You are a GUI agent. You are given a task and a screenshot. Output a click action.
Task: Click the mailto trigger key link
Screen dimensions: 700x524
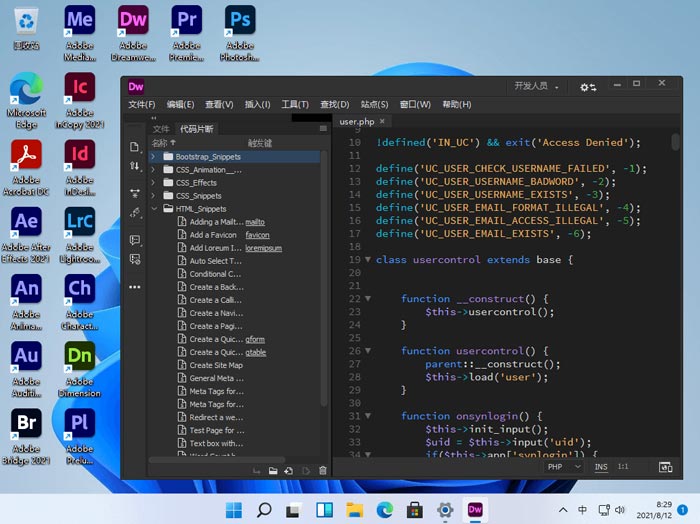pos(255,222)
